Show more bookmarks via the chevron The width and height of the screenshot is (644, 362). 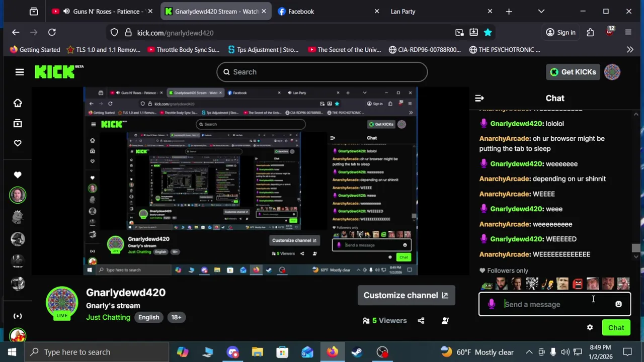coord(629,49)
